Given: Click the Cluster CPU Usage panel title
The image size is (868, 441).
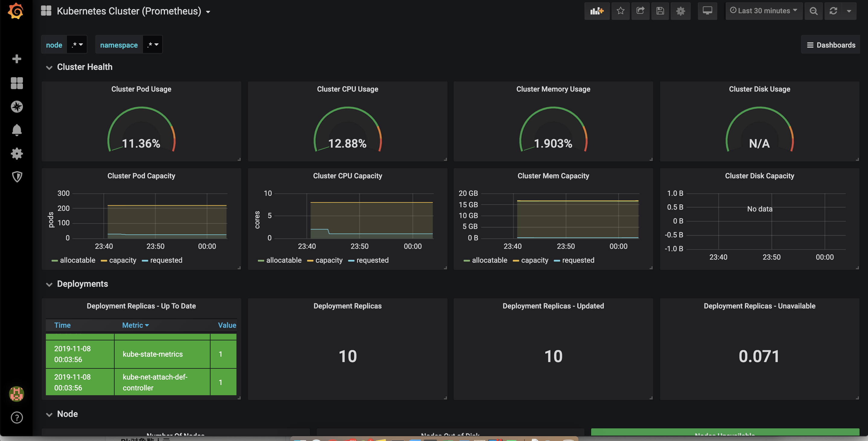Looking at the screenshot, I should 347,89.
